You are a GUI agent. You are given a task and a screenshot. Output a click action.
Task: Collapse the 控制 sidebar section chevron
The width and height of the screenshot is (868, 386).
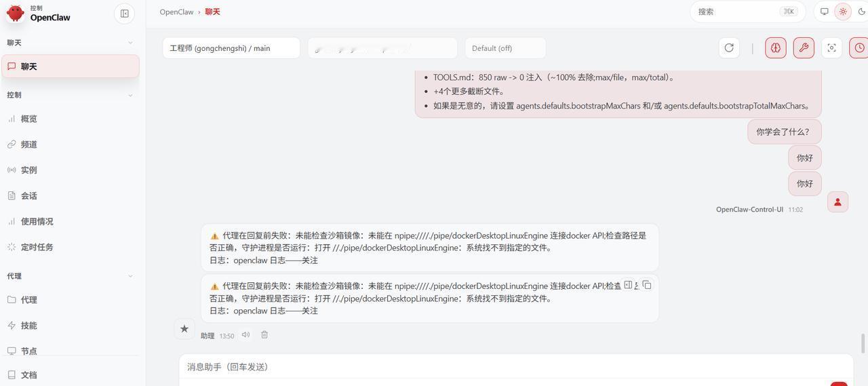point(130,95)
